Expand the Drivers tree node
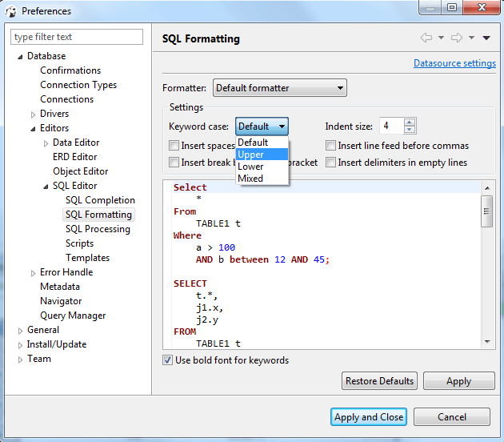This screenshot has width=504, height=442. click(33, 115)
